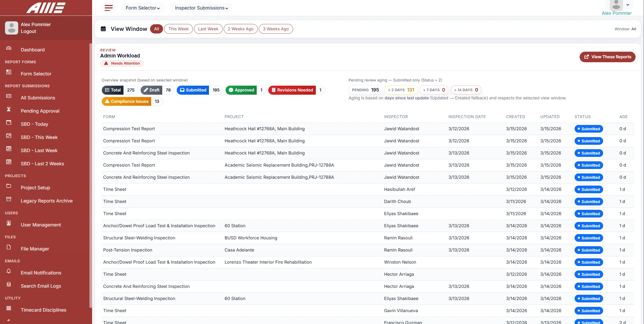The height and width of the screenshot is (324, 644).
Task: Click Submitted status for Winston Nelson row
Action: [x=589, y=262]
